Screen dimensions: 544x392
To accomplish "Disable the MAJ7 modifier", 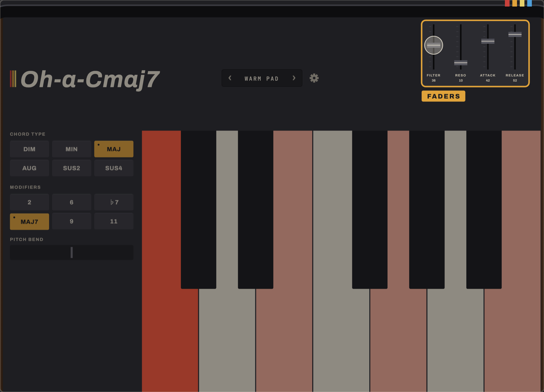I will tap(29, 221).
